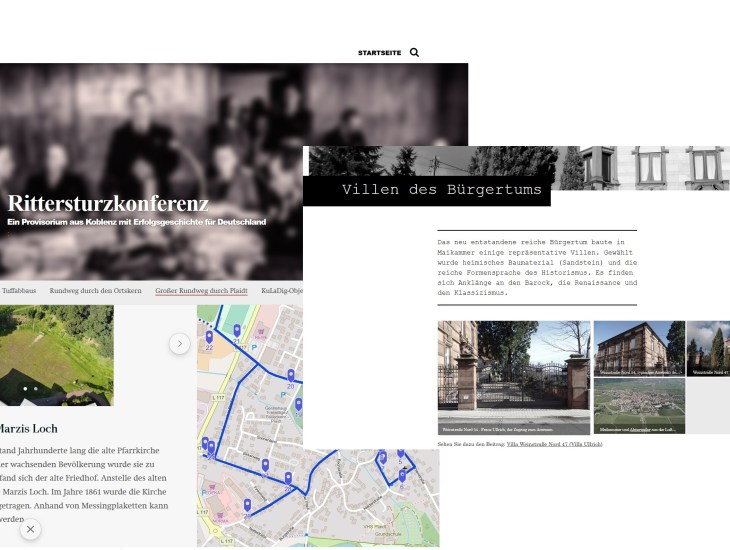Image resolution: width=730 pixels, height=550 pixels.
Task: Select Großer Rundweg durch Plaidt tab
Action: click(201, 291)
